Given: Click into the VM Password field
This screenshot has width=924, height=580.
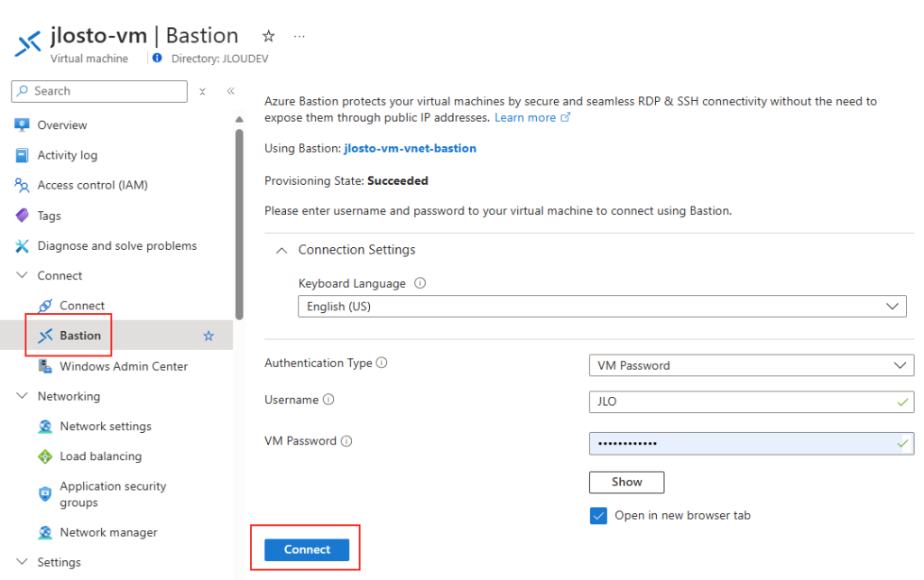Looking at the screenshot, I should click(x=752, y=444).
